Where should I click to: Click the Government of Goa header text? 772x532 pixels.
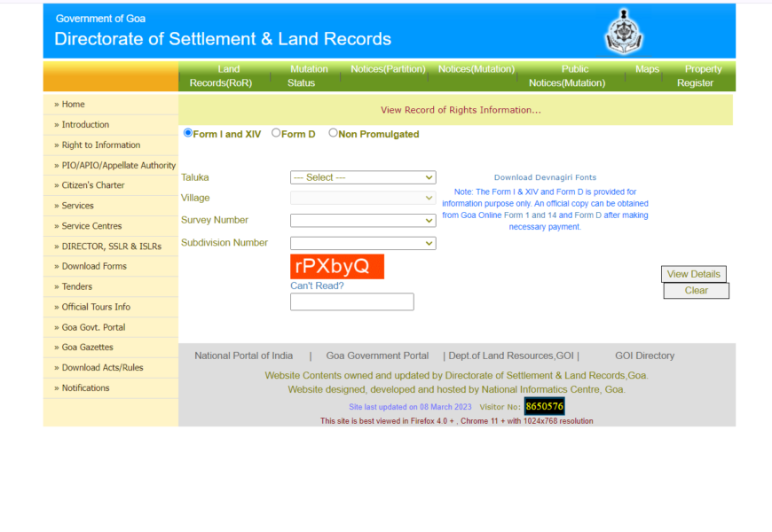[100, 19]
